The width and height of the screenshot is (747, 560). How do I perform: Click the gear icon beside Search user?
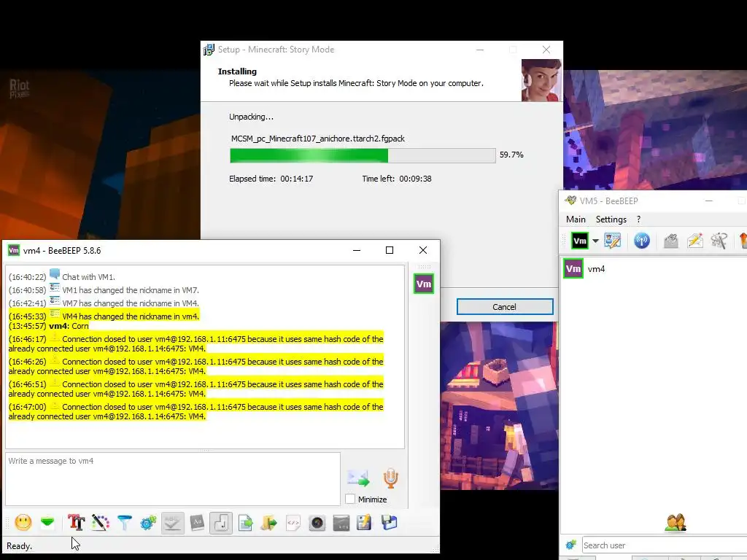point(570,545)
